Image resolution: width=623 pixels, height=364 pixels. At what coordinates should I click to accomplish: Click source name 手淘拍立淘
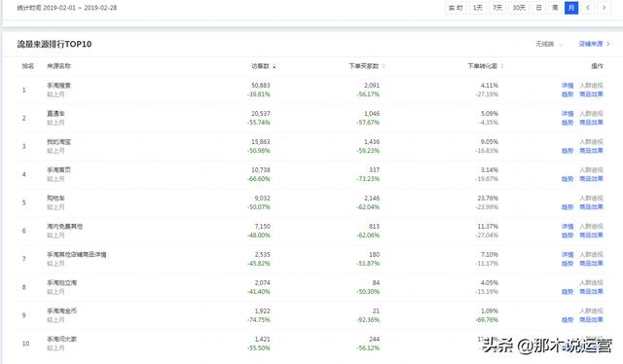point(62,283)
